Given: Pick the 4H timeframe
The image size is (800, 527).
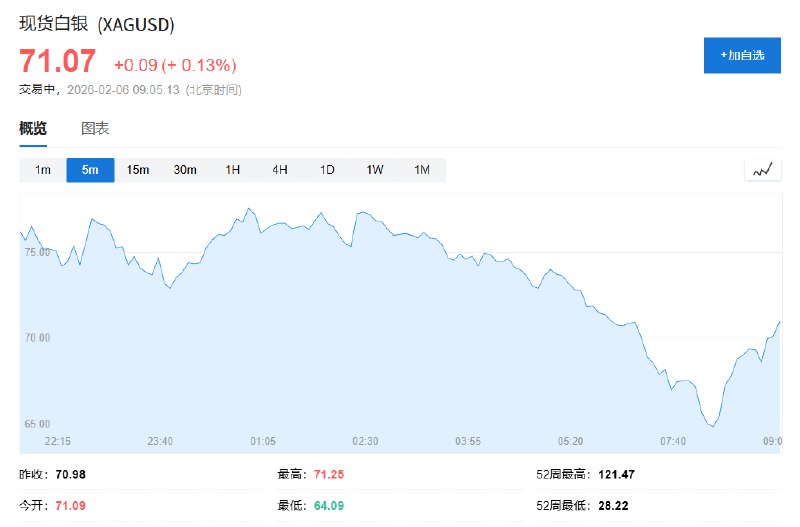Looking at the screenshot, I should [280, 170].
